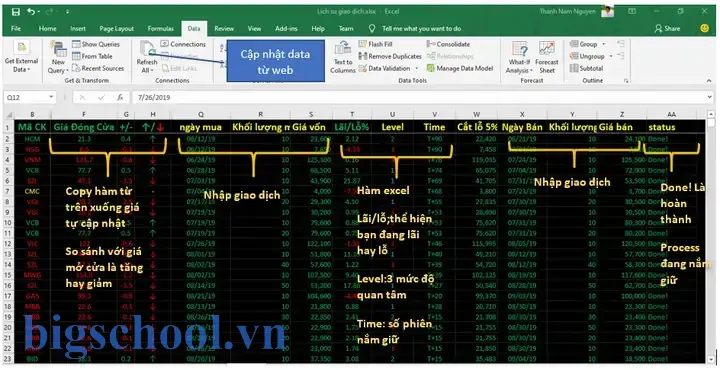Open the File tab
Image resolution: width=720 pixels, height=370 pixels.
(16, 28)
